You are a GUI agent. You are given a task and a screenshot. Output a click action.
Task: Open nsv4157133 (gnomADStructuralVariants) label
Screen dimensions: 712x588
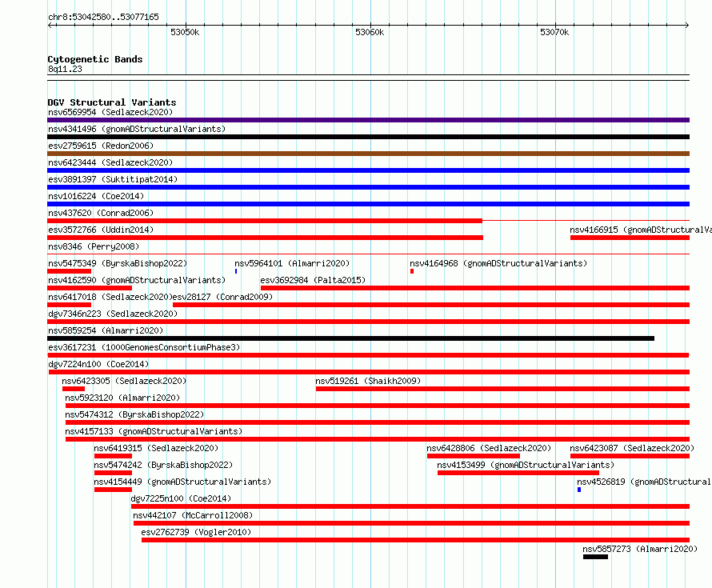click(154, 431)
